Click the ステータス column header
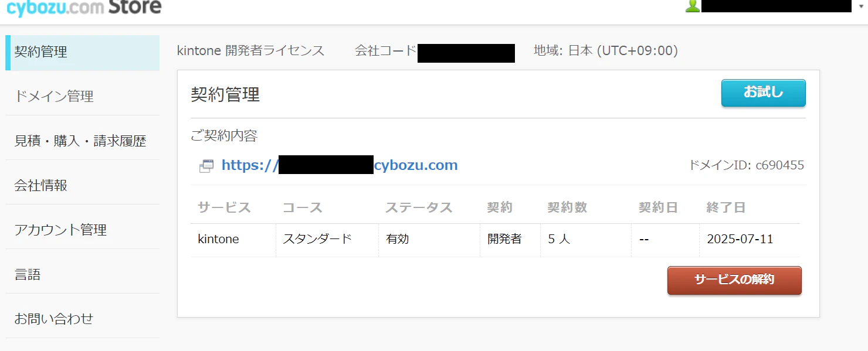This screenshot has width=868, height=351. 419,207
